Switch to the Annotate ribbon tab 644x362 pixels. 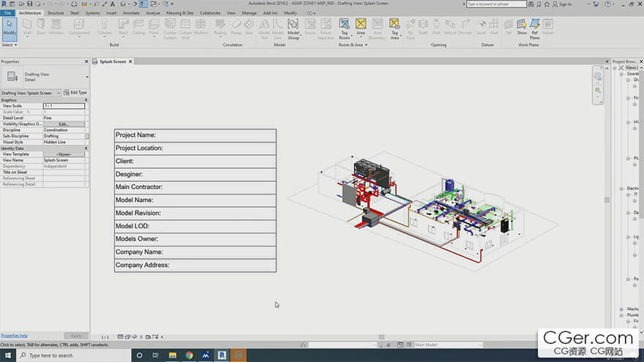(x=132, y=12)
